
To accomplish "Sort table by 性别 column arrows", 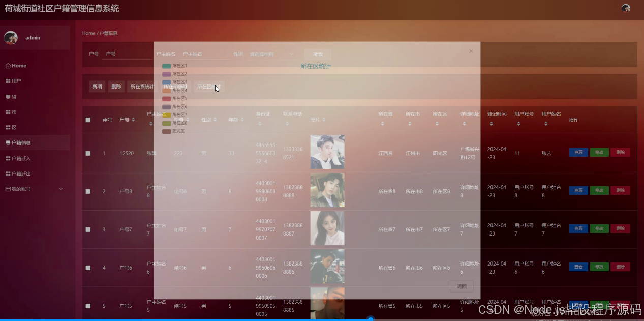I will pyautogui.click(x=215, y=120).
